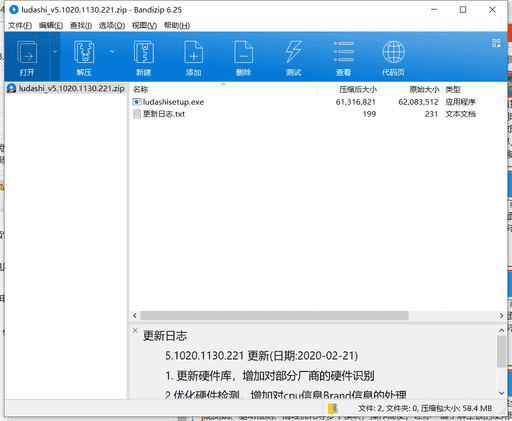Click the ludashisetup.exe application icon

[x=137, y=102]
